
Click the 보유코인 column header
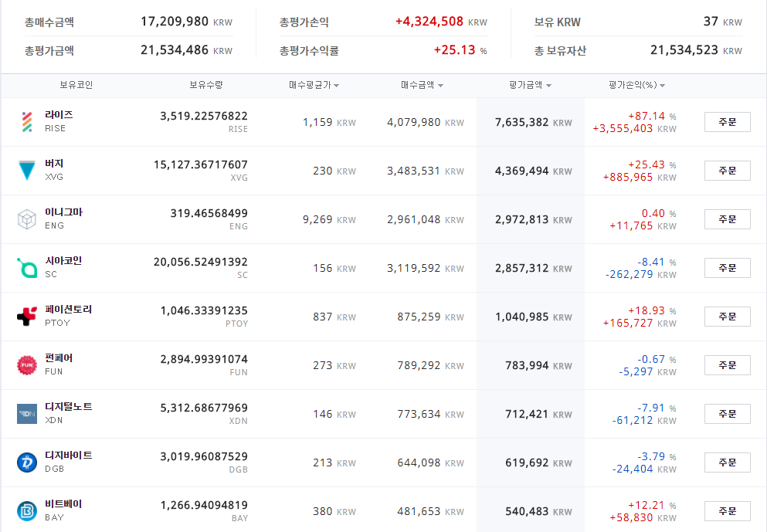pos(76,85)
